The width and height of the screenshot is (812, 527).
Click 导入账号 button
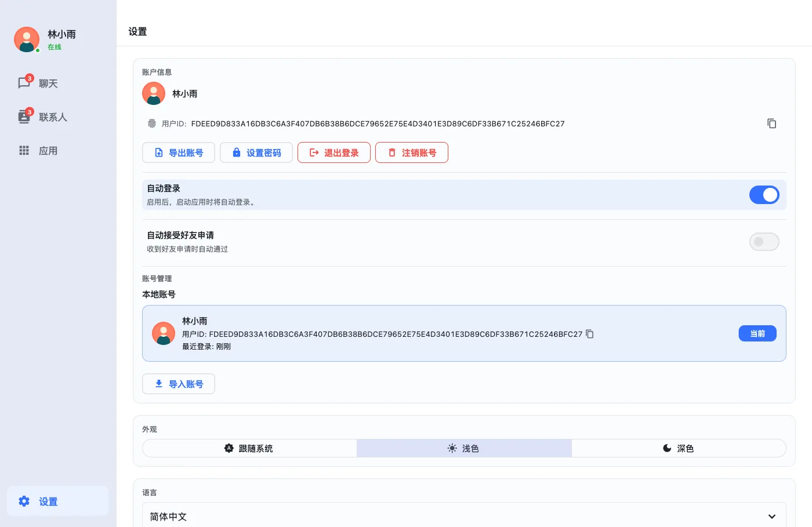(179, 384)
